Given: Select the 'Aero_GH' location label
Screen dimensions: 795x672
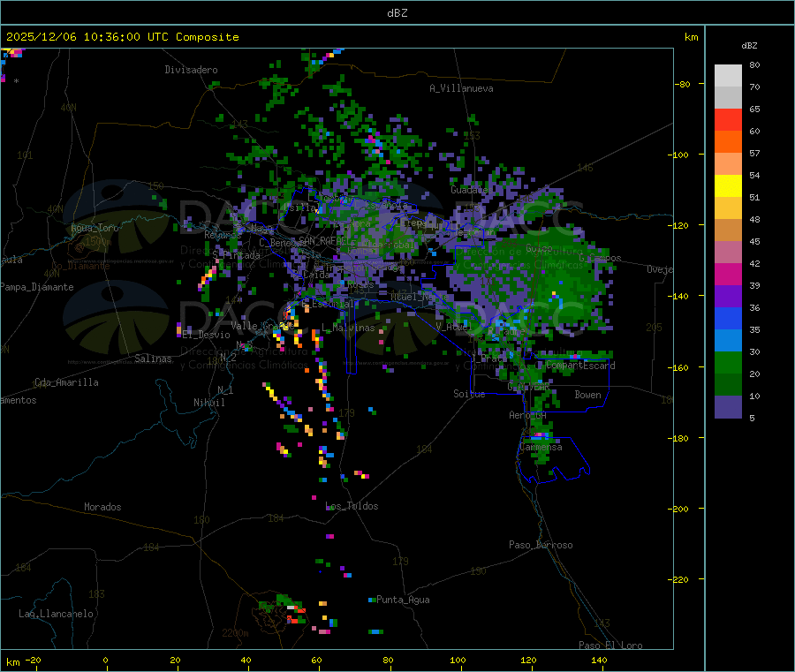Looking at the screenshot, I should point(528,415).
